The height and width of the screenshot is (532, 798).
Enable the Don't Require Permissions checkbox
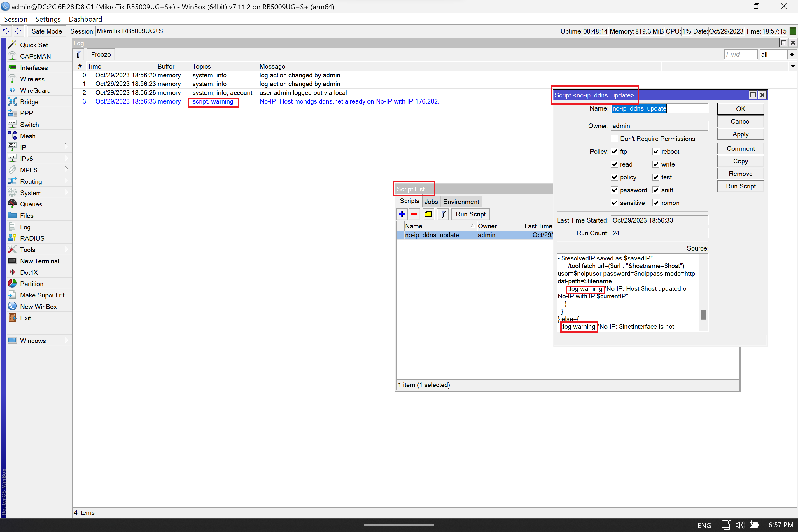click(x=614, y=139)
